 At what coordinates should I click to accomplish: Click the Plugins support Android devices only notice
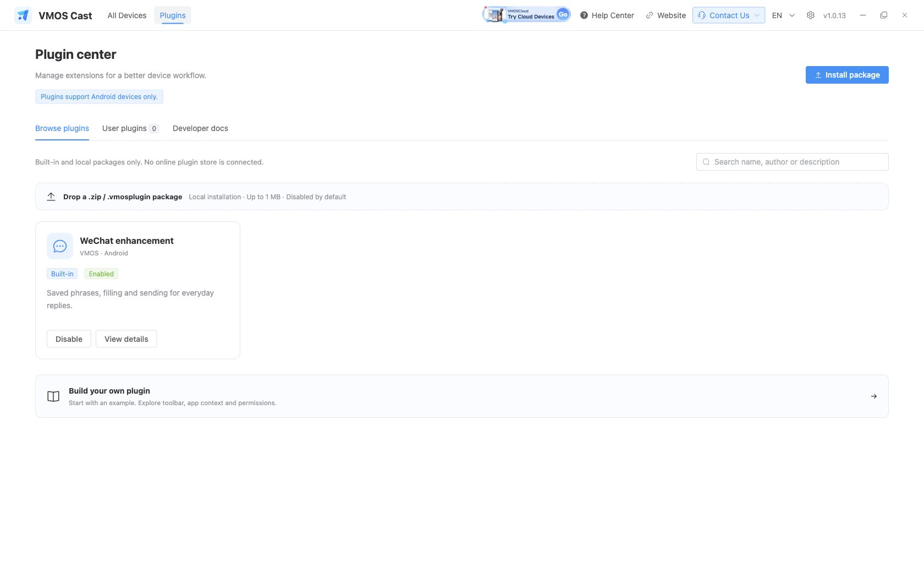coord(99,97)
